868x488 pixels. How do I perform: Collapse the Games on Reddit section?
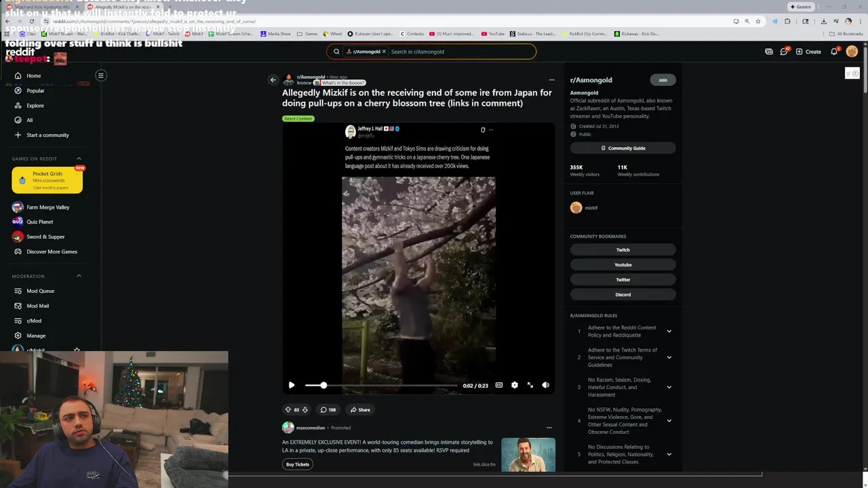[x=79, y=159]
